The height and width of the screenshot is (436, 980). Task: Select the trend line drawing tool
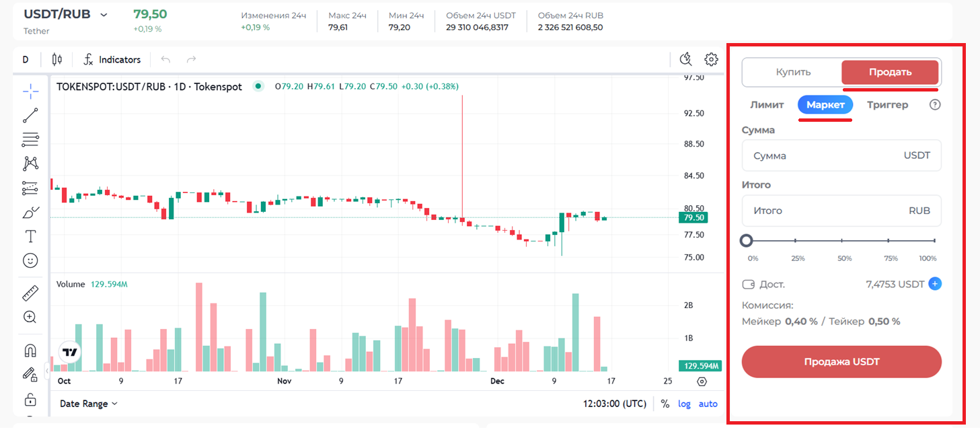[30, 115]
